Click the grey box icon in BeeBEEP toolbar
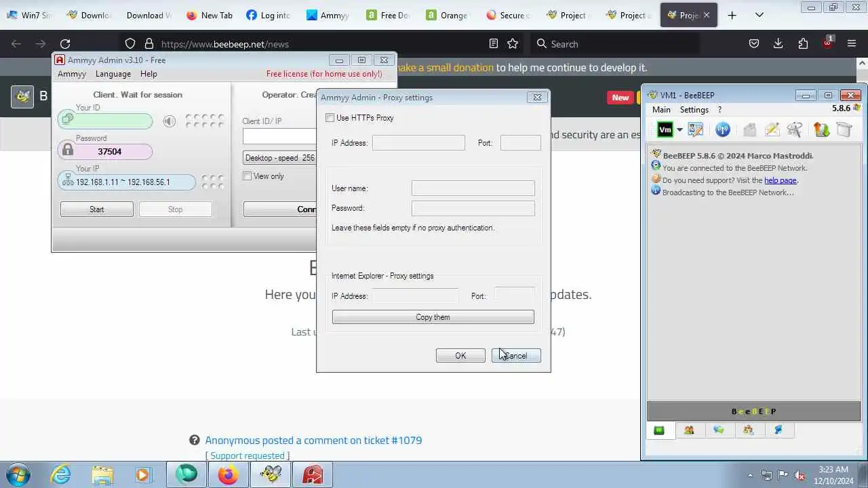Screen dimensions: 868x488 (x=844, y=129)
